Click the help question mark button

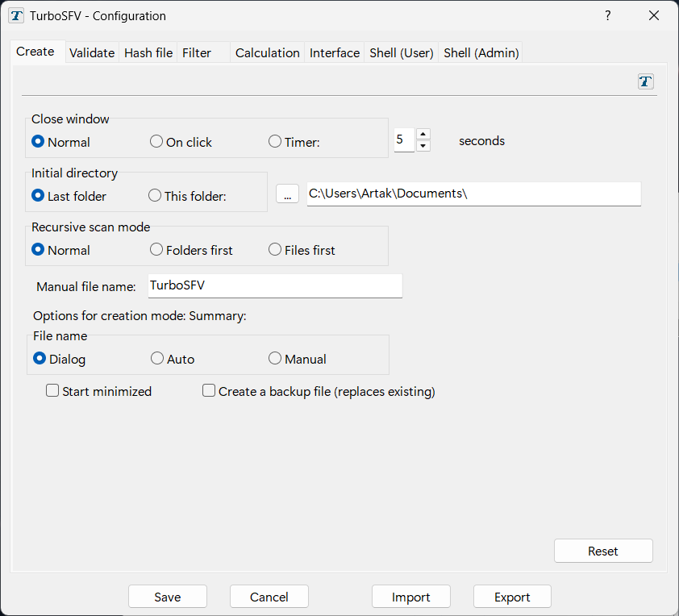[608, 15]
